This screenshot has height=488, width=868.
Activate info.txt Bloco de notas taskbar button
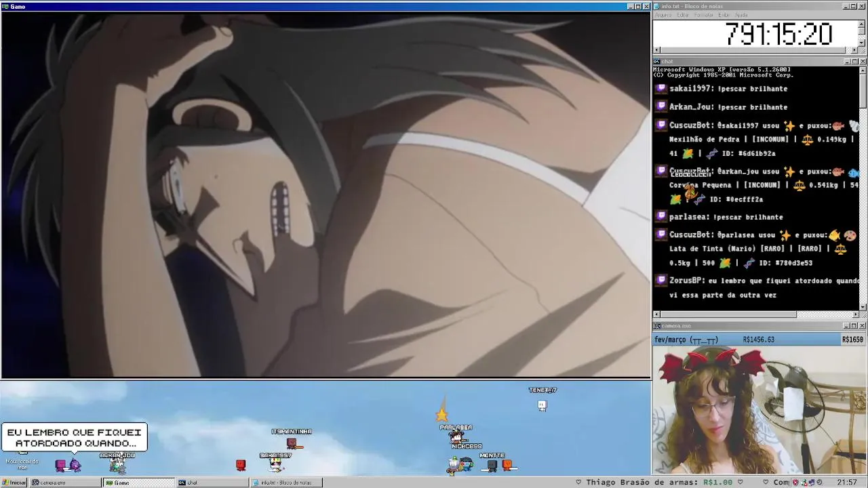tap(286, 483)
